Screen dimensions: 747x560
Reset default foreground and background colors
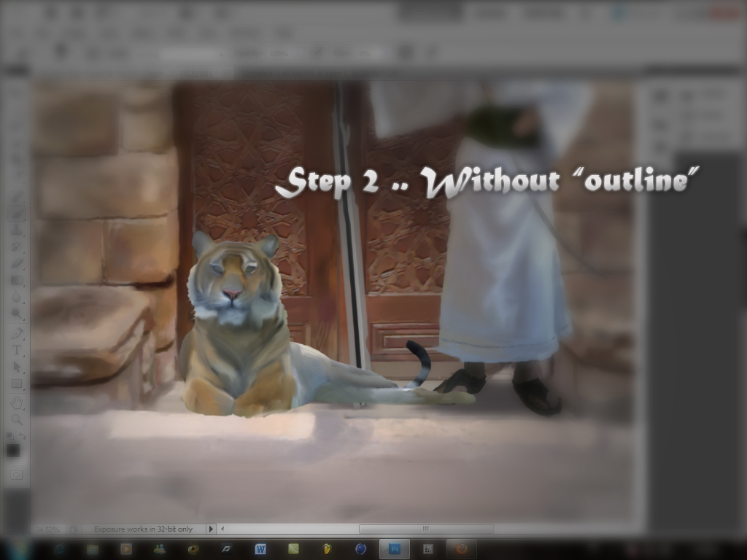9,436
